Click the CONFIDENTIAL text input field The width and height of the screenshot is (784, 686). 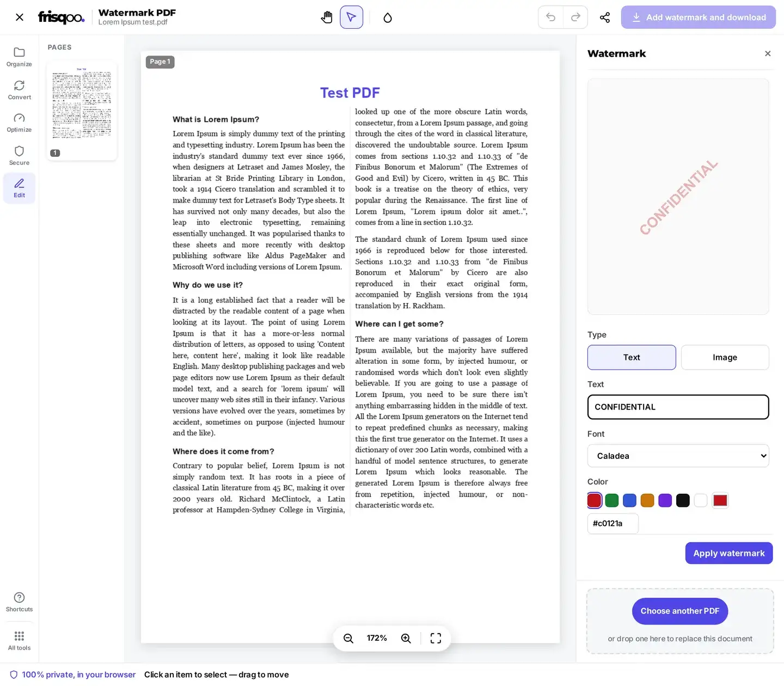tap(678, 407)
